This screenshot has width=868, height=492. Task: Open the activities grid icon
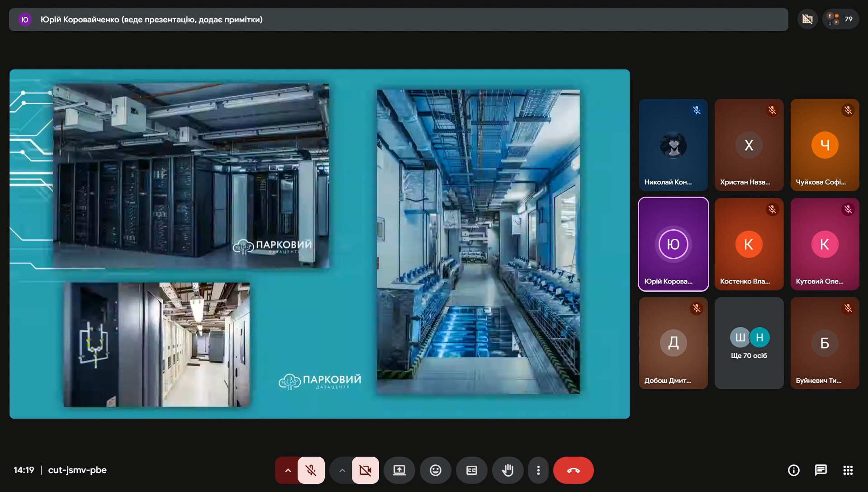coord(848,470)
